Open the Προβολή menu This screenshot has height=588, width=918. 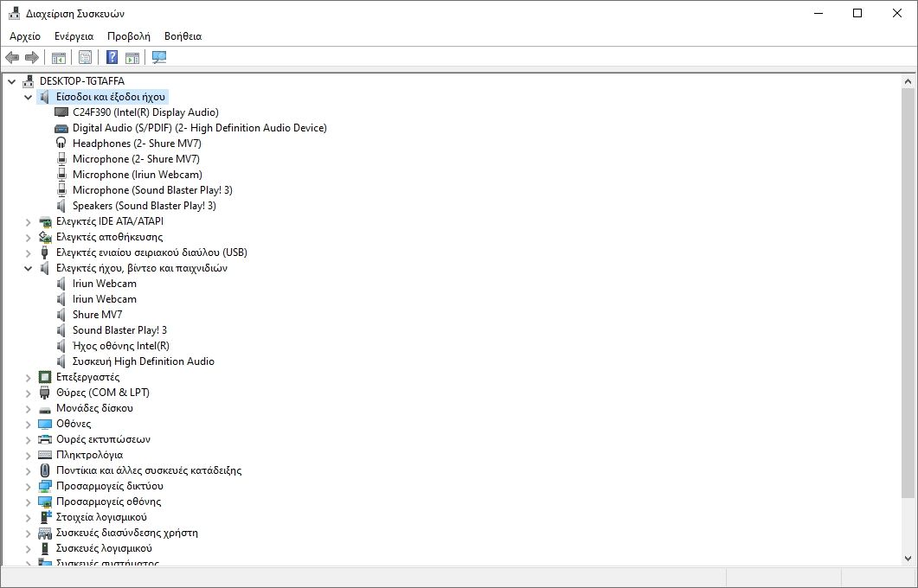tap(130, 36)
